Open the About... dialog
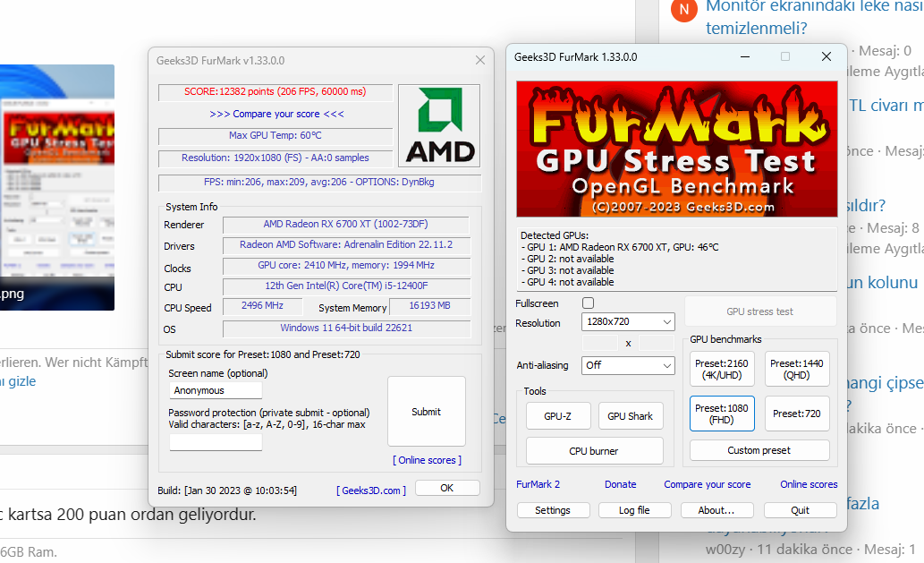The image size is (924, 563). coord(716,510)
